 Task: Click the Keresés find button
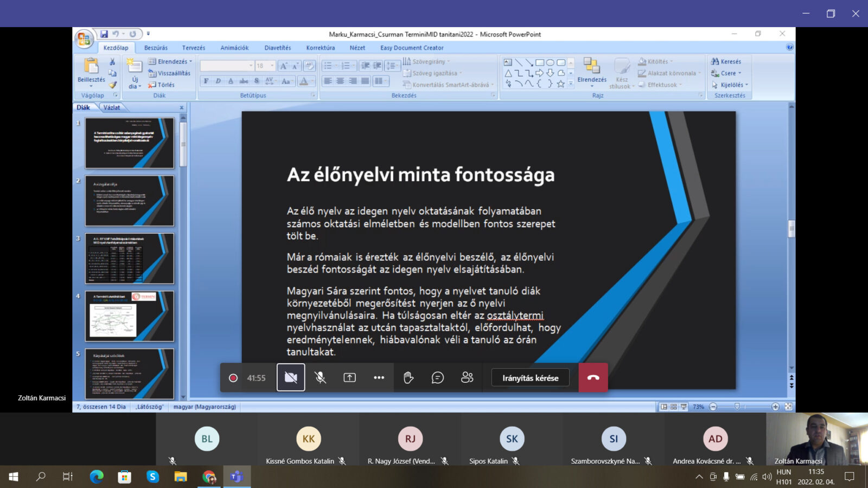[726, 61]
